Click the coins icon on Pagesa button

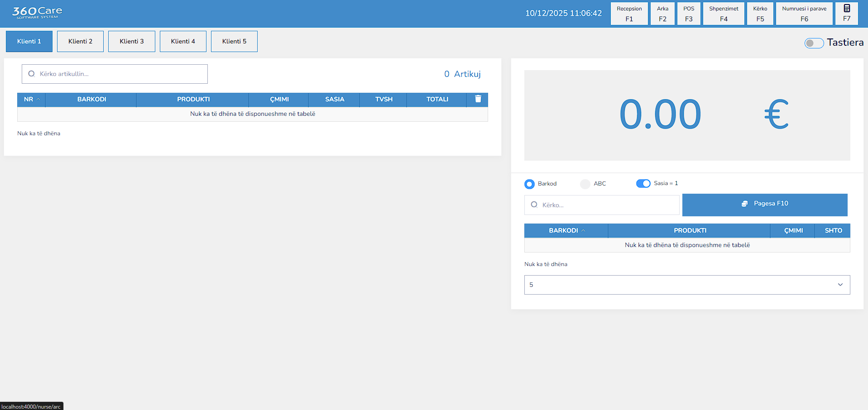click(x=744, y=204)
